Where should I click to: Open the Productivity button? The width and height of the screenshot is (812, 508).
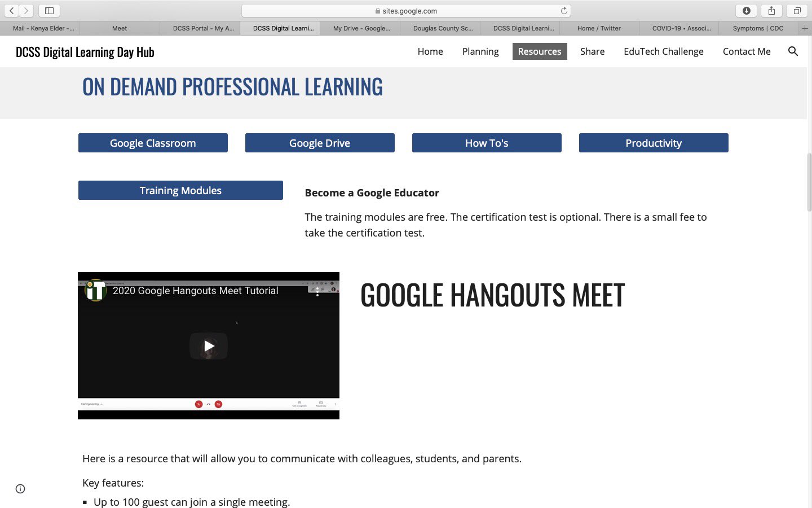[x=654, y=143]
